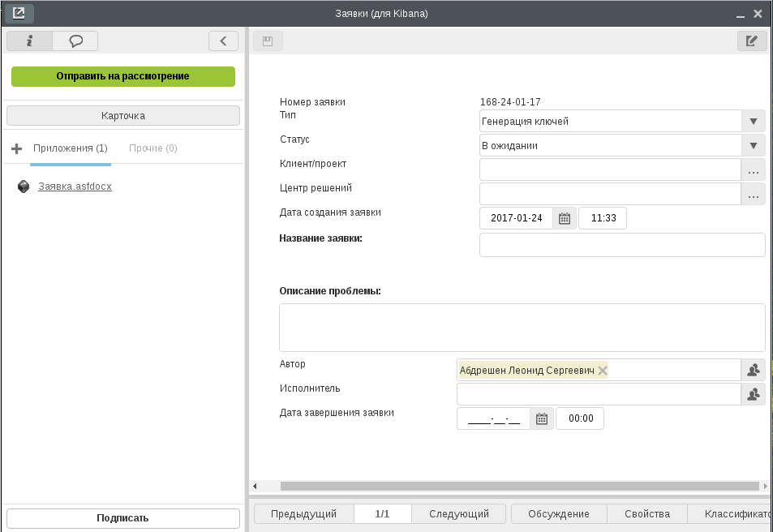Open the comments speech bubble tab
The image size is (773, 532).
[75, 41]
